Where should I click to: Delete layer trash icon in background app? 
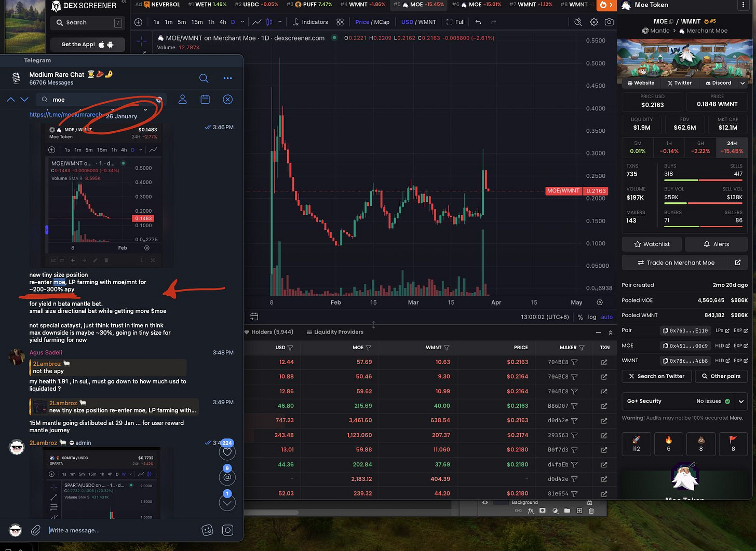[591, 511]
